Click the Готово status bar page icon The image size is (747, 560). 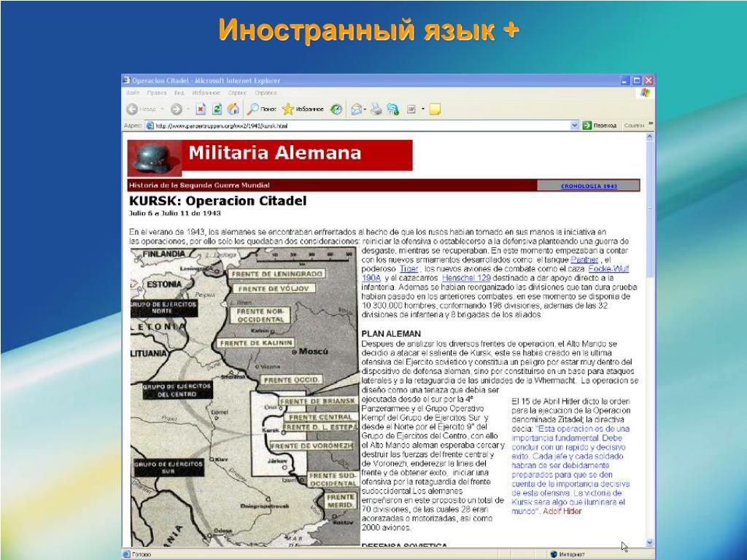click(x=127, y=554)
